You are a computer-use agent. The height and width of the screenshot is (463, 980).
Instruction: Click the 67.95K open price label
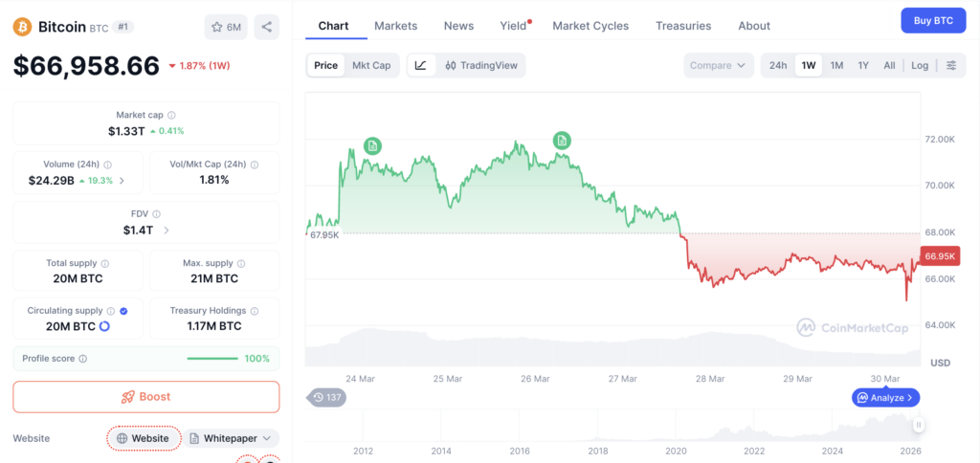pos(323,235)
